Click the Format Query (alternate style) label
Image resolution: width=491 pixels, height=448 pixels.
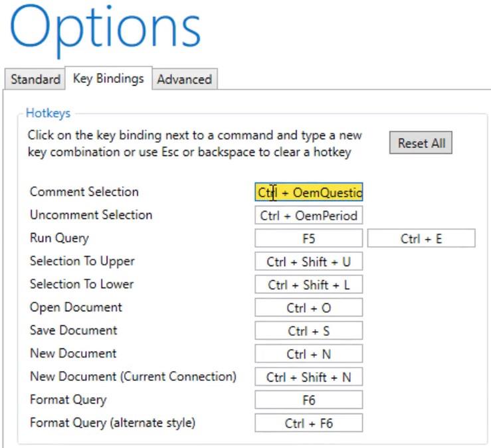tap(112, 423)
